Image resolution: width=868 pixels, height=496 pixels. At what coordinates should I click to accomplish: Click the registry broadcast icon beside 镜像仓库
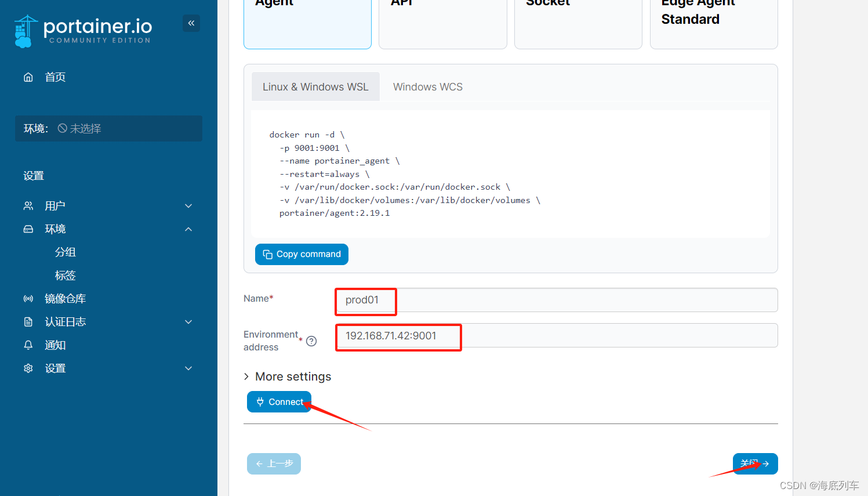point(28,299)
